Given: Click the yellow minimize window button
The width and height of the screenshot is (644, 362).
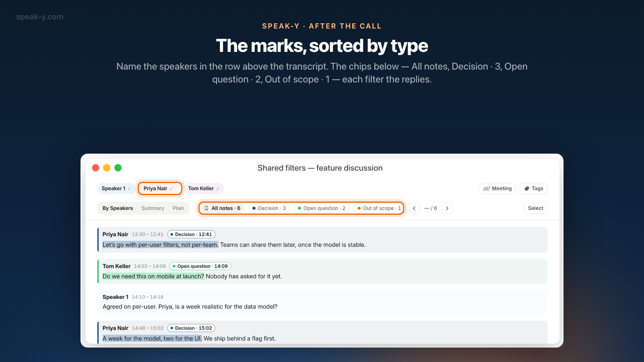Looking at the screenshot, I should 107,168.
